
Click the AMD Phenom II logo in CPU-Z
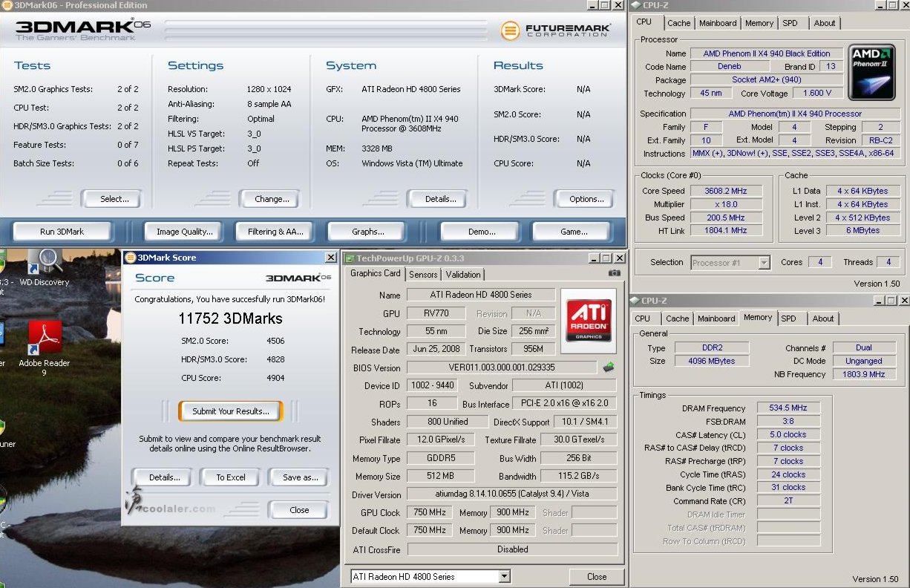(x=871, y=72)
